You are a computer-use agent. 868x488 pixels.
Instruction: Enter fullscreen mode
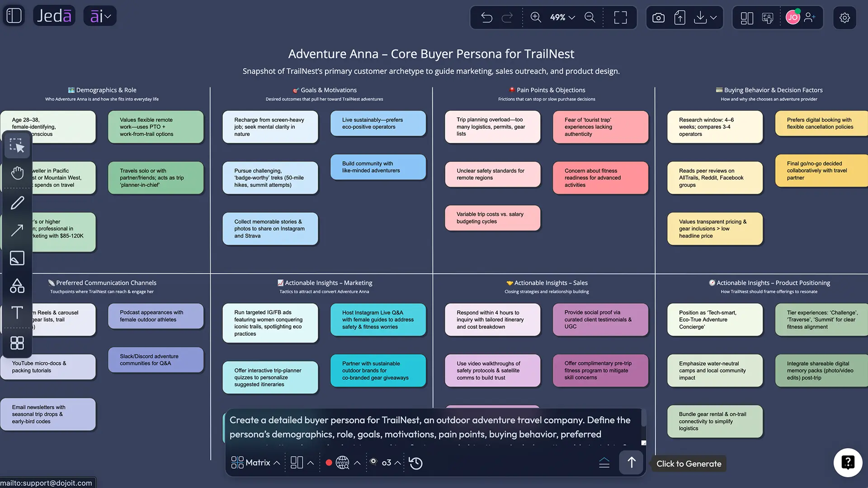coord(620,18)
